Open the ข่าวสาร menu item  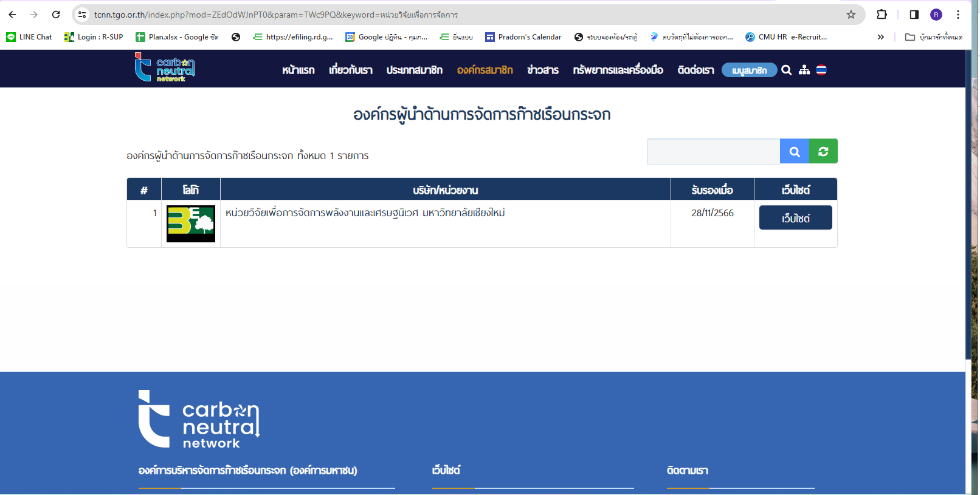(542, 70)
